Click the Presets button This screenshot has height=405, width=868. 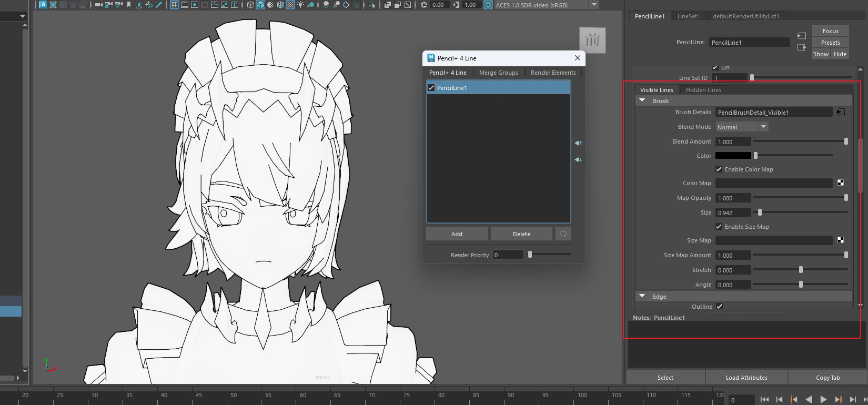831,43
